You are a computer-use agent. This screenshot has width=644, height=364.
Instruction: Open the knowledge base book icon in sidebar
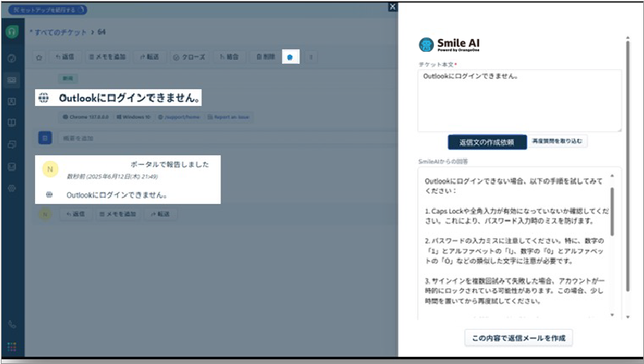(x=12, y=123)
